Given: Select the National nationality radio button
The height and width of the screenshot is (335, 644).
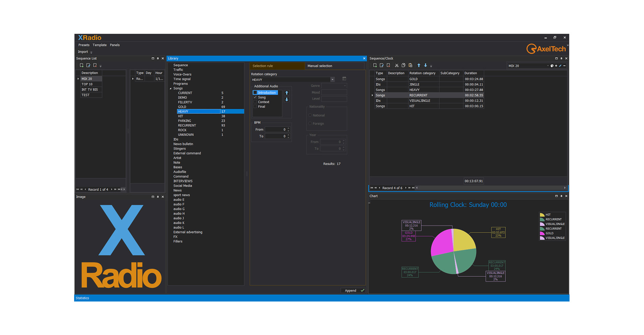Looking at the screenshot, I should click(x=310, y=115).
